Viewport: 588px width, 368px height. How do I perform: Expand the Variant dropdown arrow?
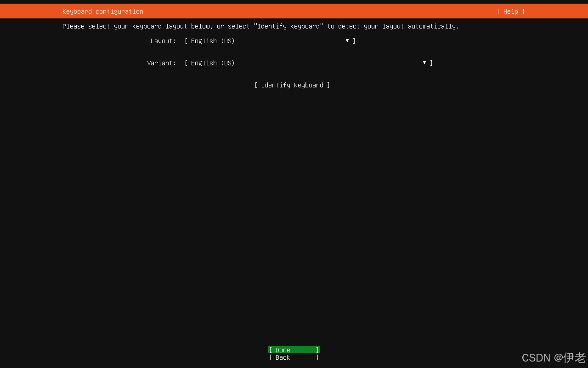click(x=424, y=63)
